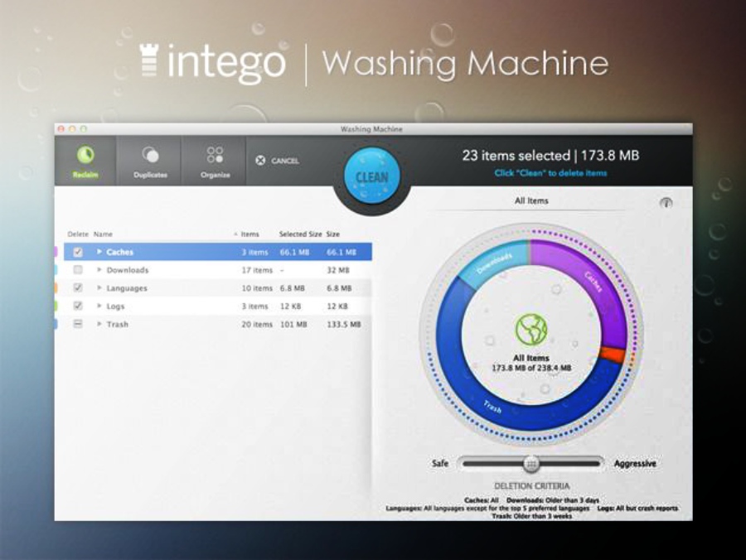Select the Logs row name
This screenshot has width=746, height=560.
[115, 307]
